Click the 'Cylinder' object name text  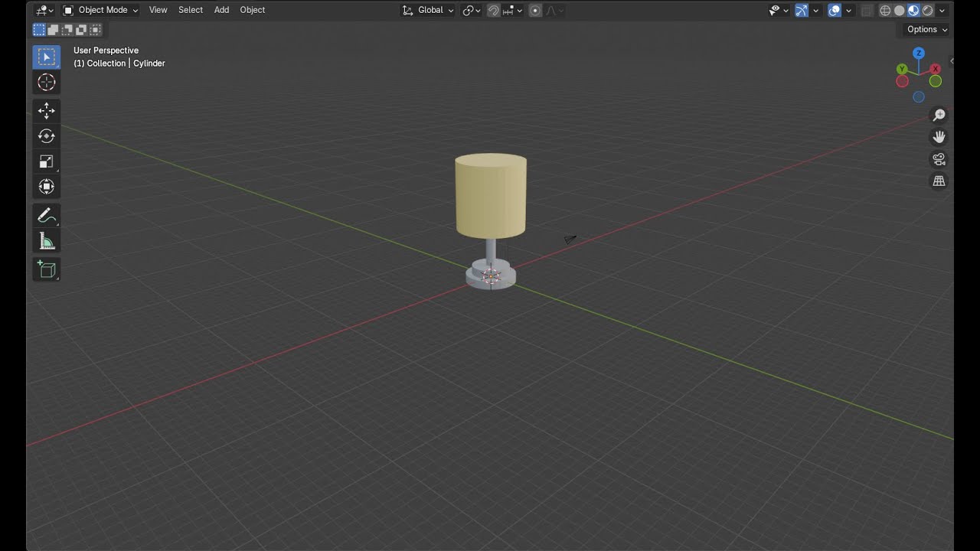tap(149, 64)
